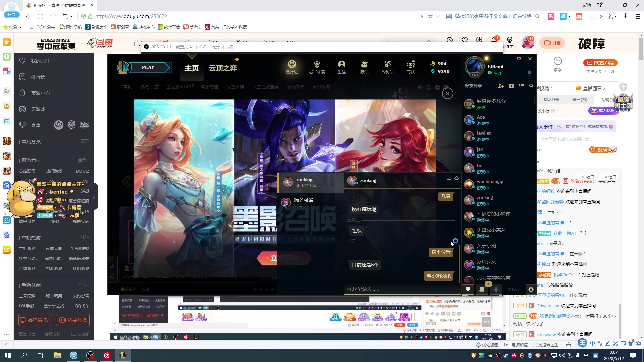
Task: Show all 网游竞技 categories via 全部+
Action: [83, 160]
